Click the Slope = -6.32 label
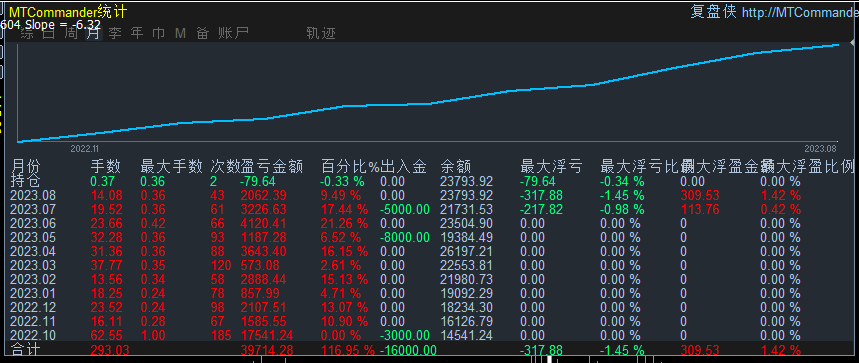 click(63, 24)
